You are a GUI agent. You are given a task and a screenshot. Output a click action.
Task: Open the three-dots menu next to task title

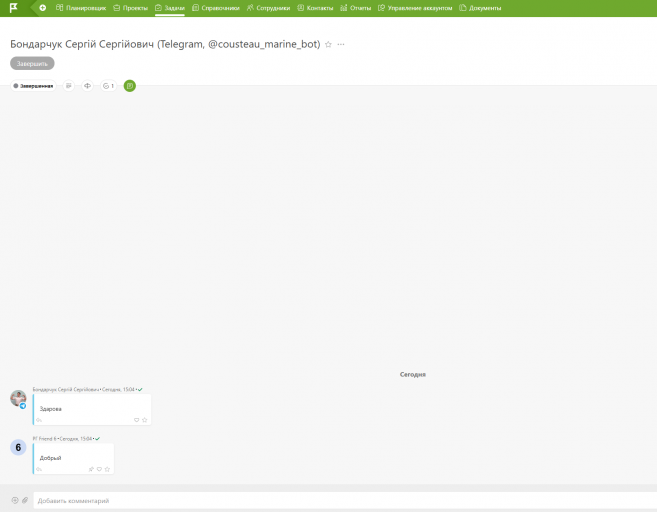[x=341, y=44]
